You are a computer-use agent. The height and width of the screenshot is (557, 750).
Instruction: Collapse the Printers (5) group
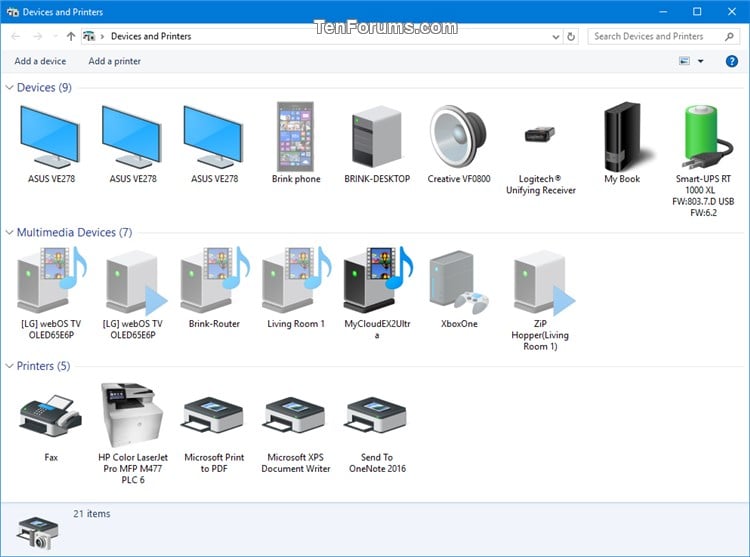click(9, 366)
